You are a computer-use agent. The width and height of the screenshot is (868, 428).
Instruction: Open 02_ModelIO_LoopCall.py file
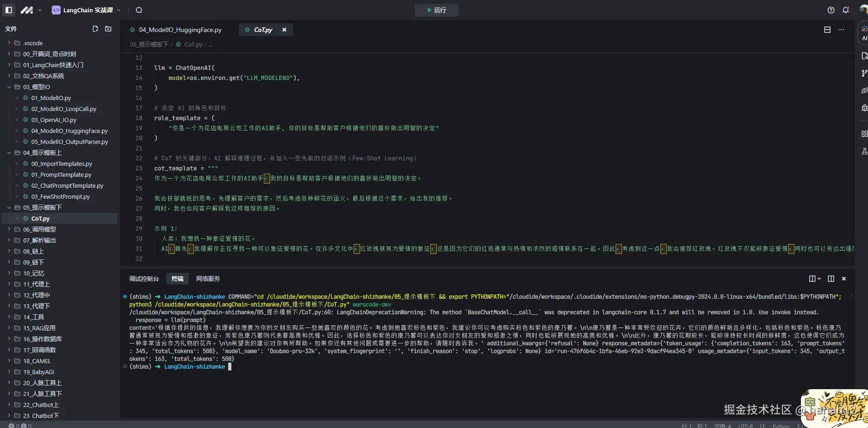click(x=59, y=109)
